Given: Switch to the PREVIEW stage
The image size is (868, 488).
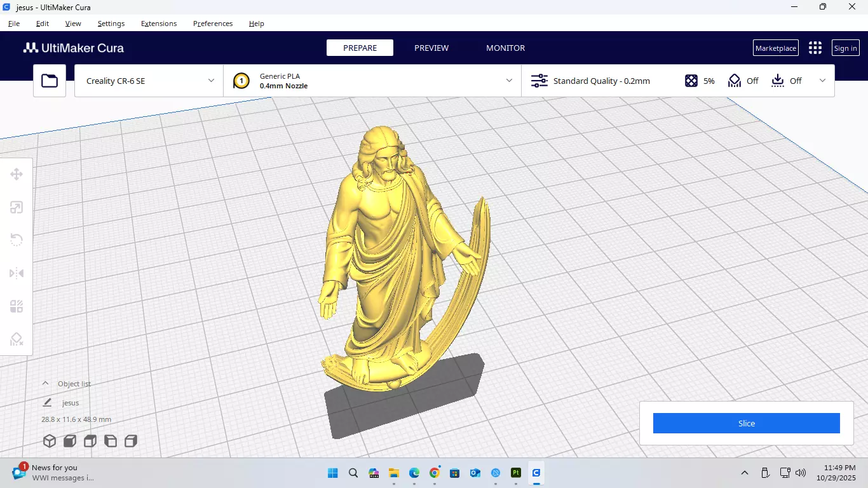Looking at the screenshot, I should [x=431, y=48].
